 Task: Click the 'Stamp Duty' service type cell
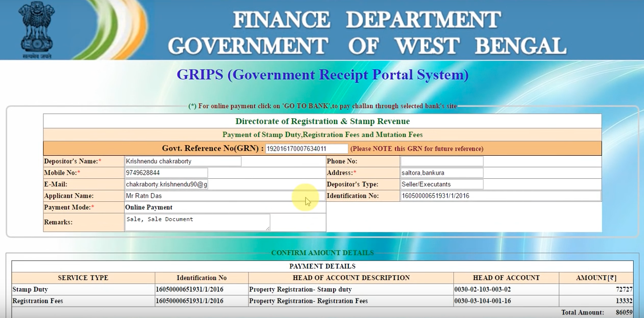pos(30,289)
